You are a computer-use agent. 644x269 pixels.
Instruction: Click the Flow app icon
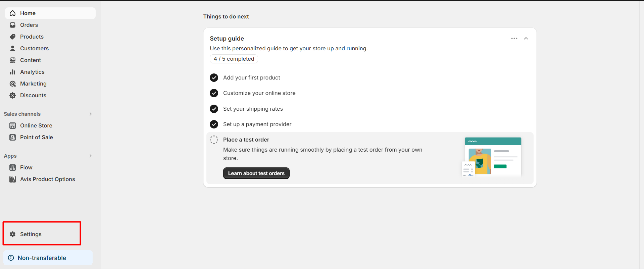[13, 167]
